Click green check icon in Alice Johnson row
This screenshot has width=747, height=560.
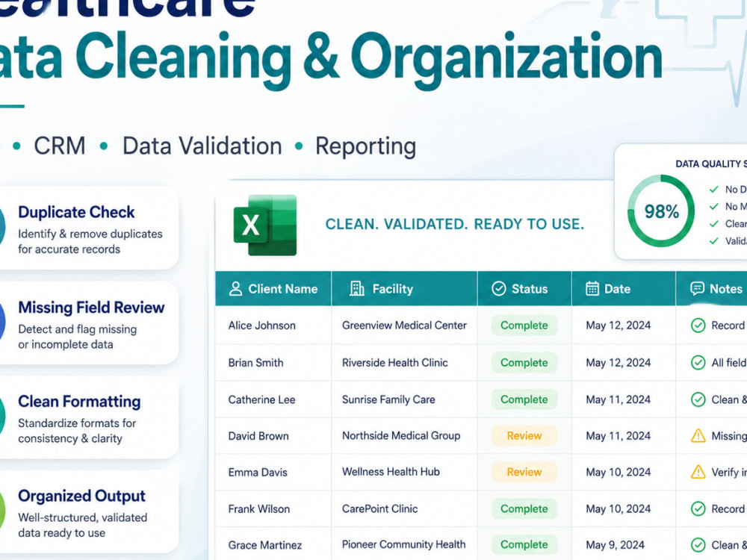698,326
